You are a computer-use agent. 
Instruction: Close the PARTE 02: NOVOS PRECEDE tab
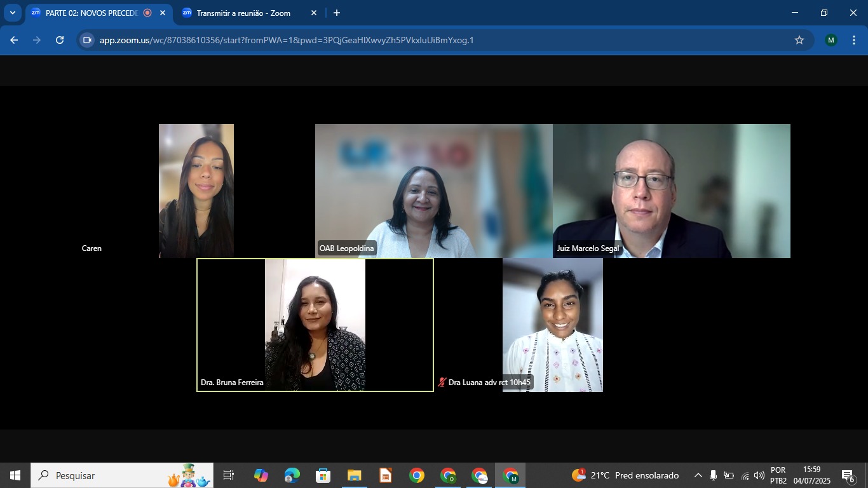coord(163,13)
